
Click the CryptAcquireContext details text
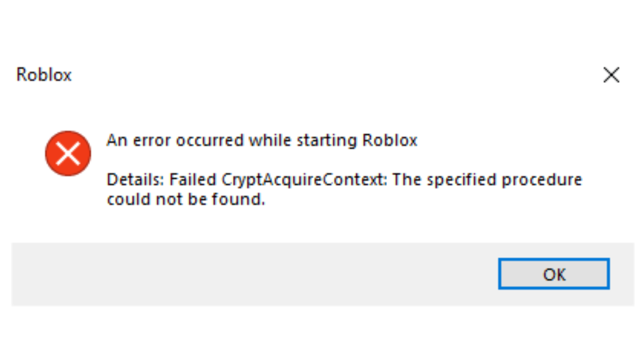tap(344, 179)
